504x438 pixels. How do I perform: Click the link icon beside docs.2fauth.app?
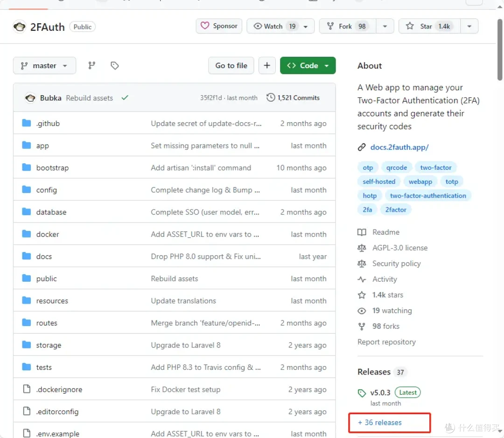[362, 147]
